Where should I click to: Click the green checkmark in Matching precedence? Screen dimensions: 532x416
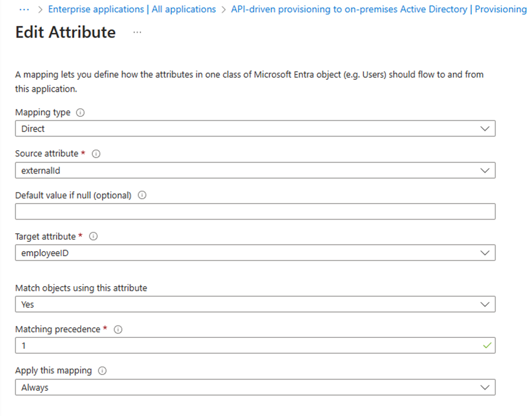pos(487,346)
